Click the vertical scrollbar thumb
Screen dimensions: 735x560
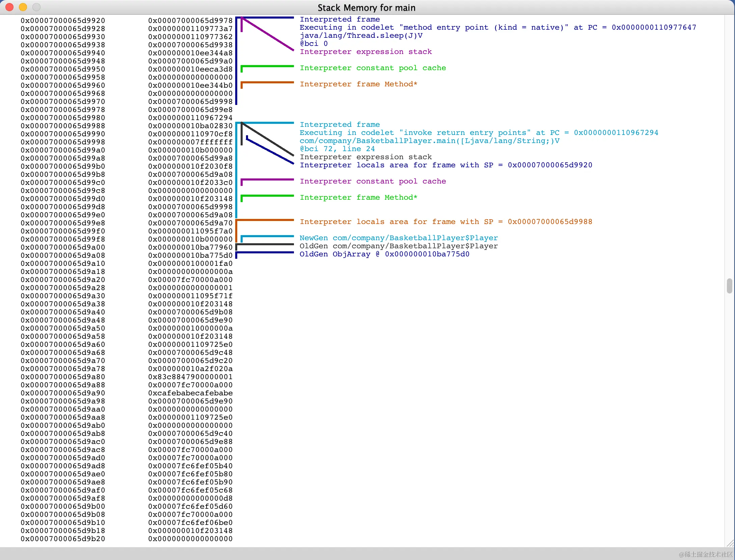click(730, 286)
